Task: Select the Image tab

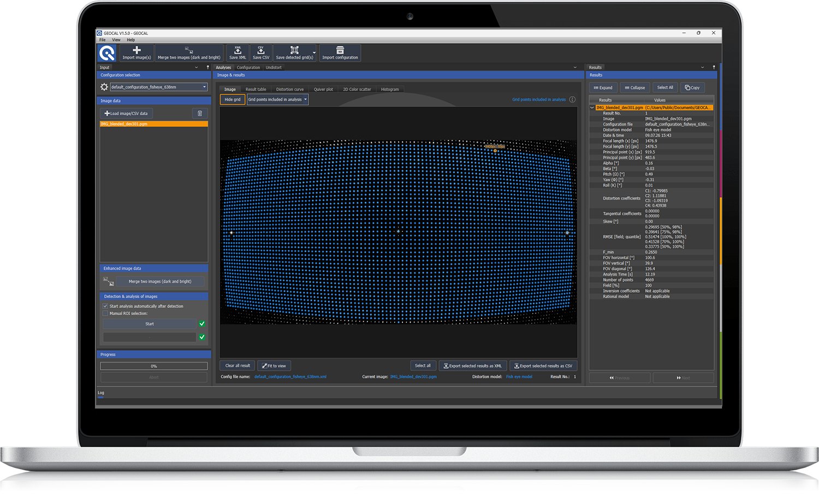Action: 230,90
